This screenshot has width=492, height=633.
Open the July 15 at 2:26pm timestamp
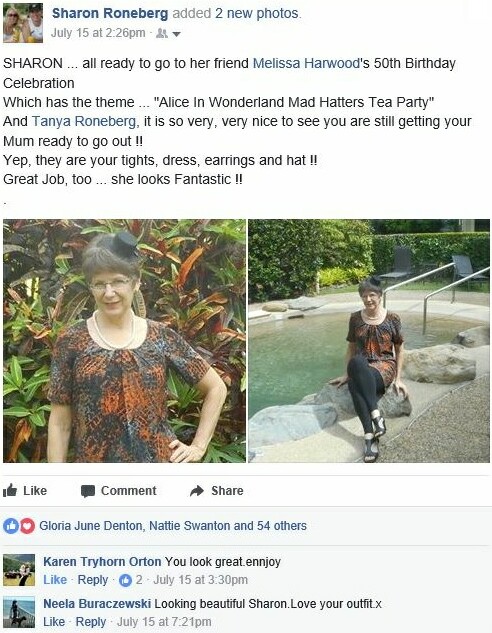[x=98, y=33]
